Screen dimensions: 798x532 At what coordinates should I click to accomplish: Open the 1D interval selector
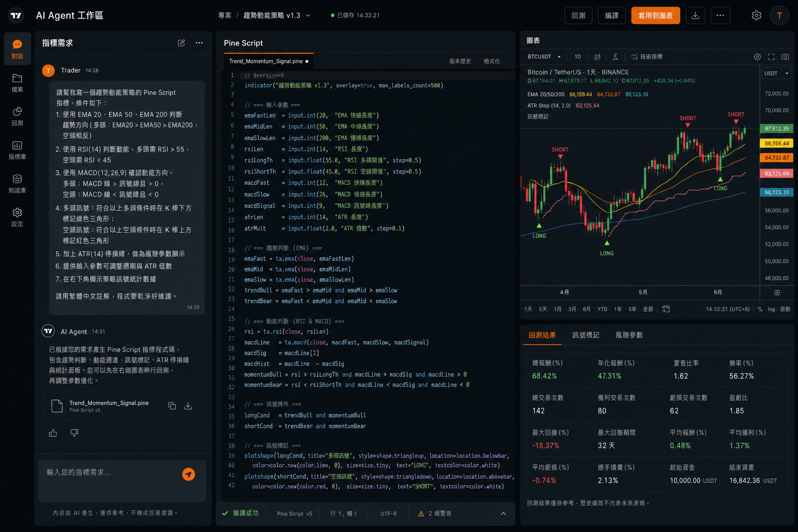click(x=578, y=57)
